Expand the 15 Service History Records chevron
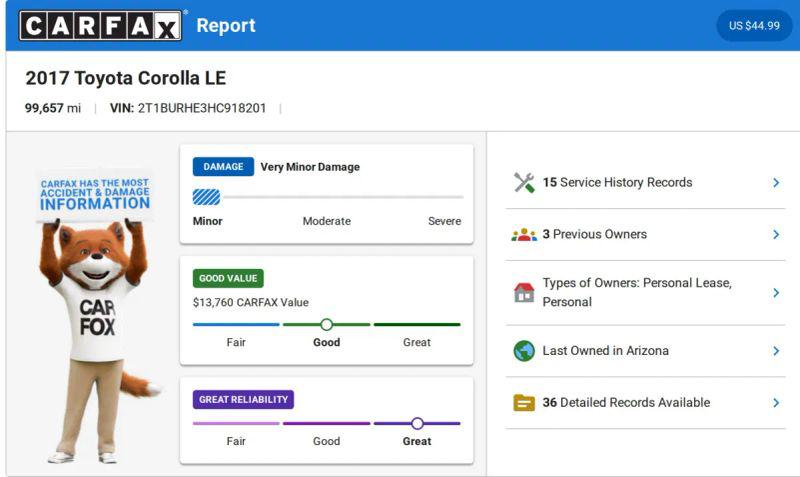 776,183
